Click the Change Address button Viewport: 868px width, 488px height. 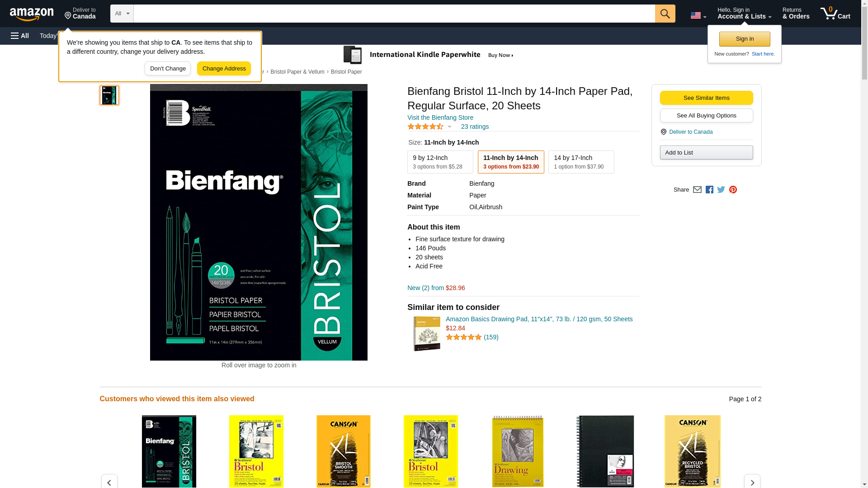pyautogui.click(x=224, y=69)
